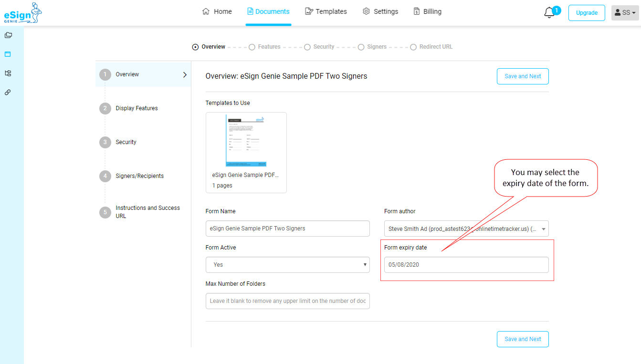Open the hierarchy tree icon in sidebar
The height and width of the screenshot is (364, 641).
8,73
